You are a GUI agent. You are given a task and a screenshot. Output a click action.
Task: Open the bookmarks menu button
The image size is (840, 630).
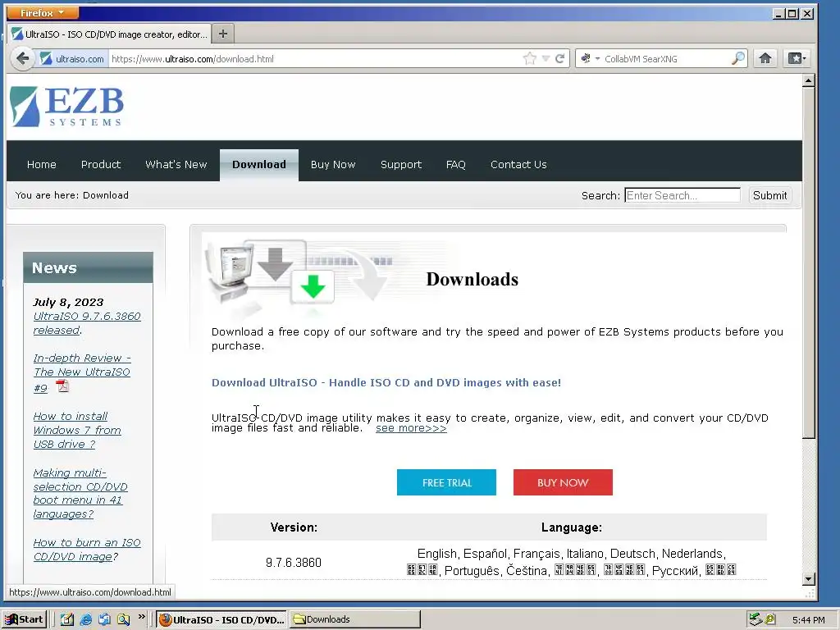click(x=796, y=58)
